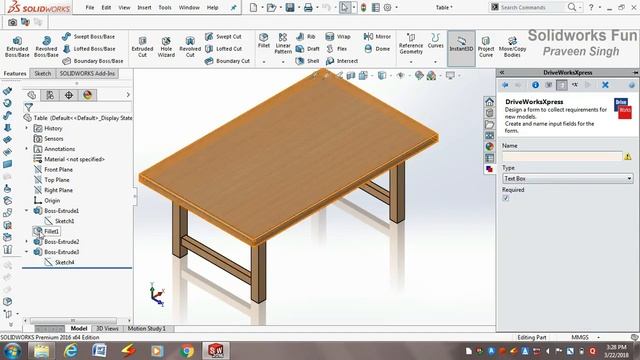Click the Name input field

pyautogui.click(x=562, y=156)
